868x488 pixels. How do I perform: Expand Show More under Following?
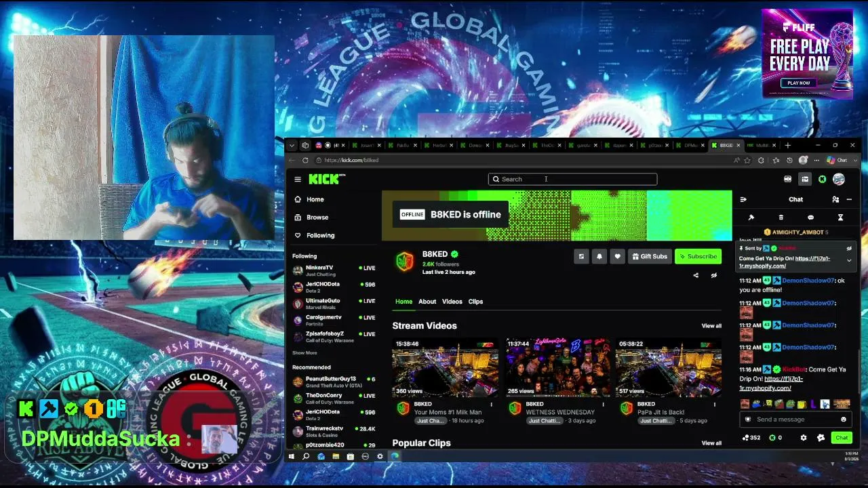(x=304, y=352)
